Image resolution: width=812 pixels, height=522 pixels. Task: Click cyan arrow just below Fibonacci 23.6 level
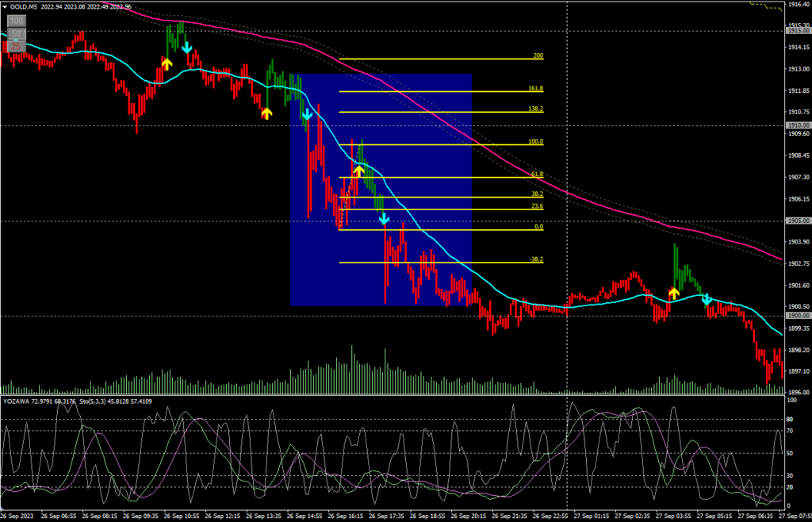[383, 218]
